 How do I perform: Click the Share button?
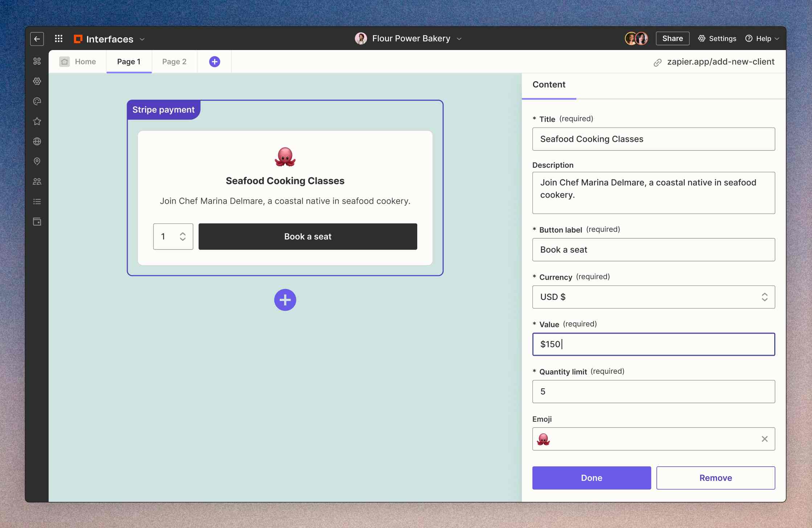coord(672,38)
